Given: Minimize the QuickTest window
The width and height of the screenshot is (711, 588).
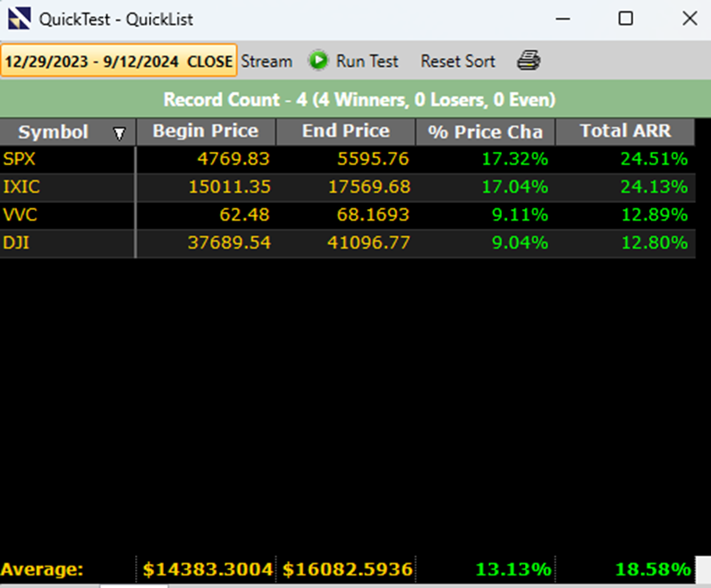Looking at the screenshot, I should coord(563,19).
